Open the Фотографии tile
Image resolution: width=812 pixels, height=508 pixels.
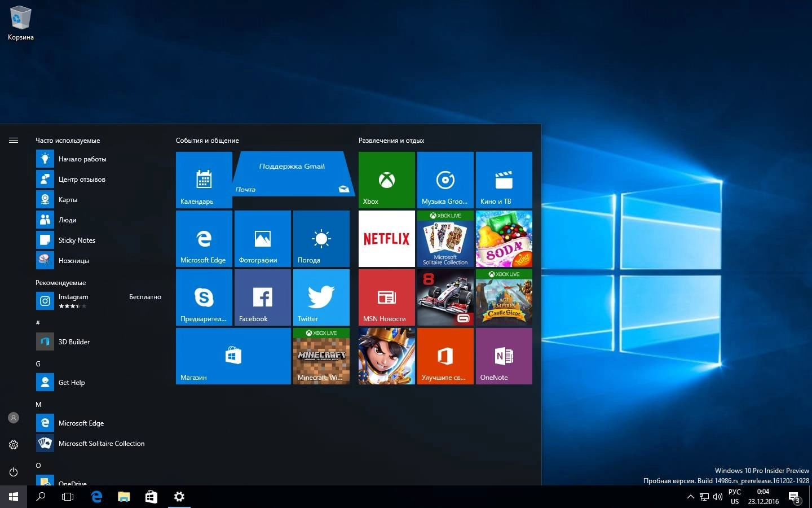[263, 239]
